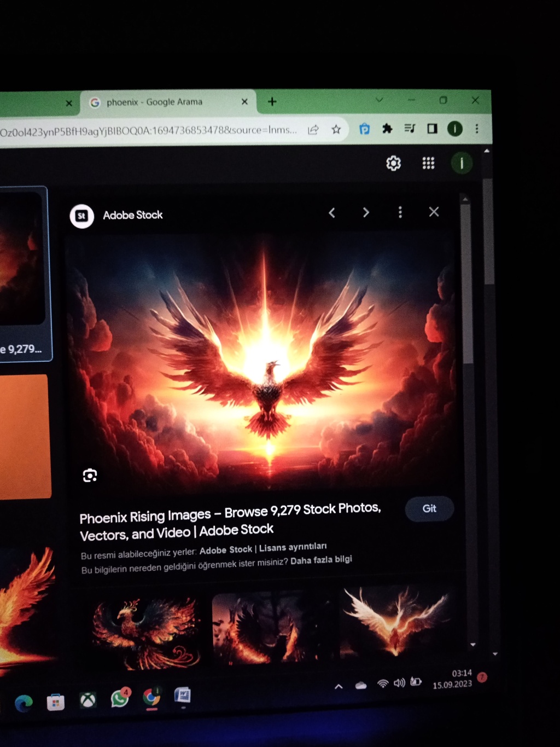
Task: Open the Google apps grid
Action: pos(428,163)
